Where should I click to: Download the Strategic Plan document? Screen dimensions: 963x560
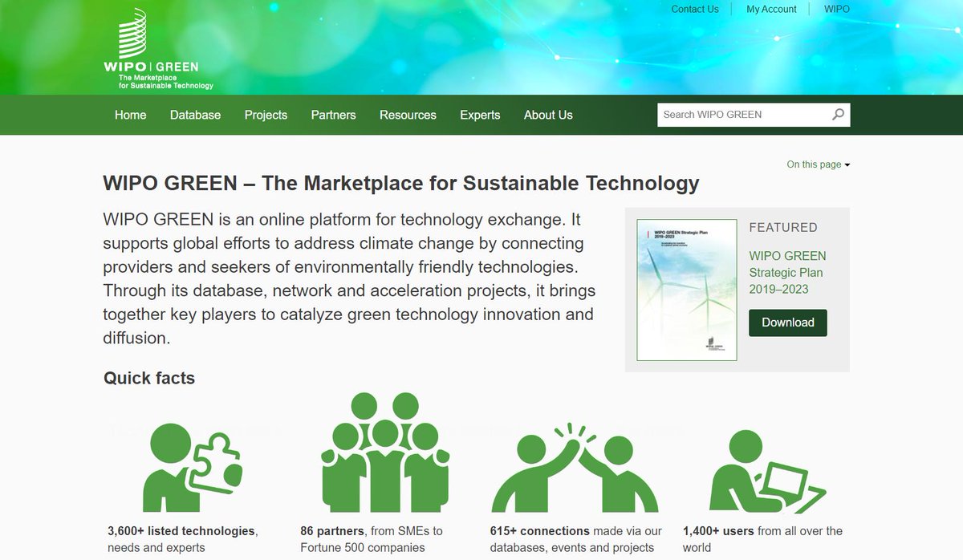click(x=788, y=323)
